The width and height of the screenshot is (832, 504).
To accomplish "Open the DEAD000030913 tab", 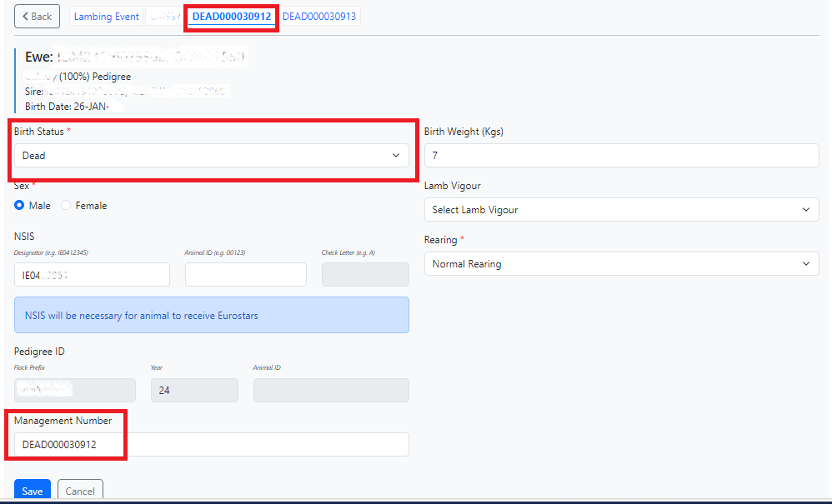I will (319, 17).
